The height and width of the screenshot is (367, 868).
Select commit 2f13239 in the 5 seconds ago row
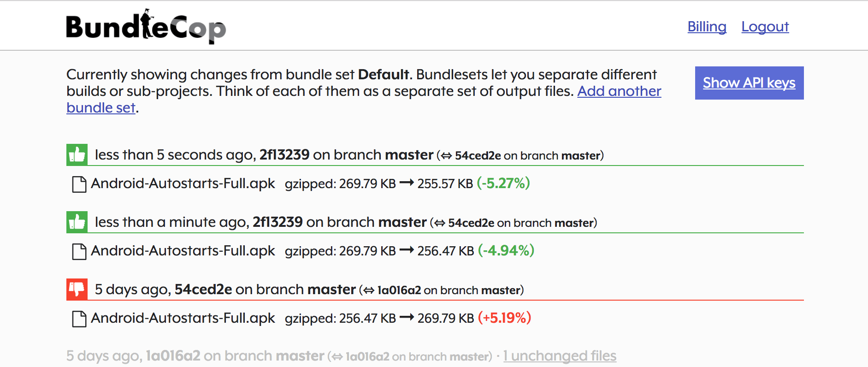click(x=284, y=154)
